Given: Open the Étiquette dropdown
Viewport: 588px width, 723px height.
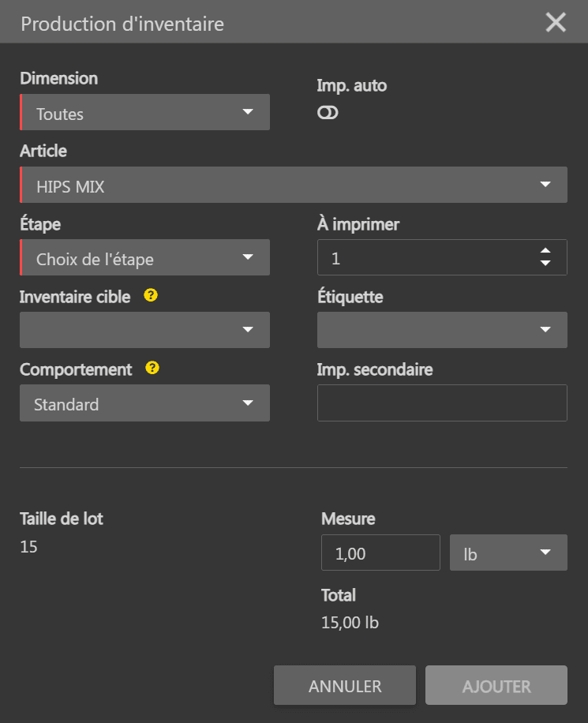Looking at the screenshot, I should click(442, 330).
